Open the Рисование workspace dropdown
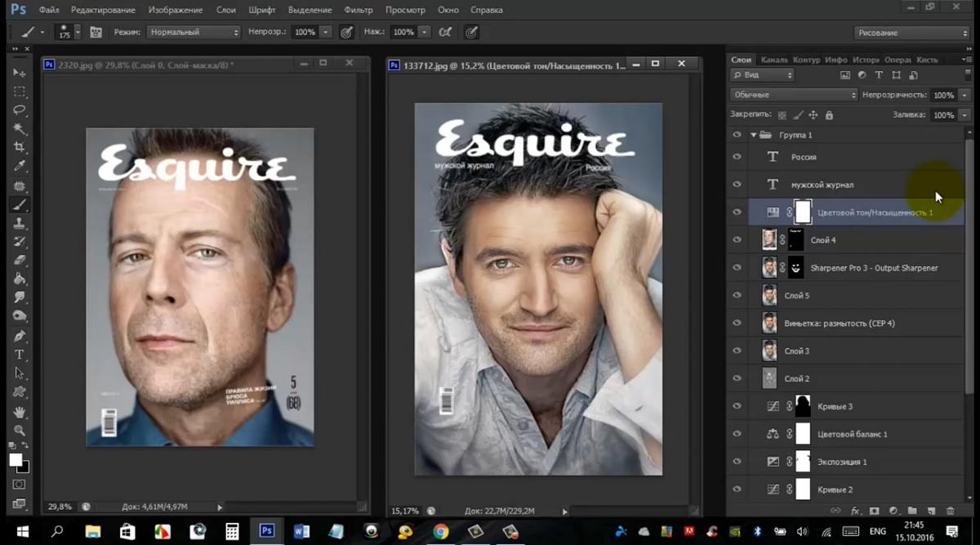 click(x=912, y=33)
